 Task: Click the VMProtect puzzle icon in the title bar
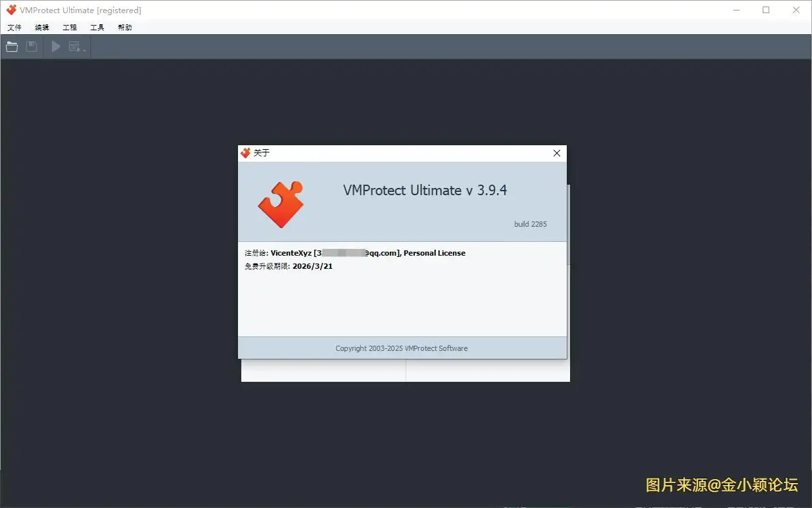(11, 10)
